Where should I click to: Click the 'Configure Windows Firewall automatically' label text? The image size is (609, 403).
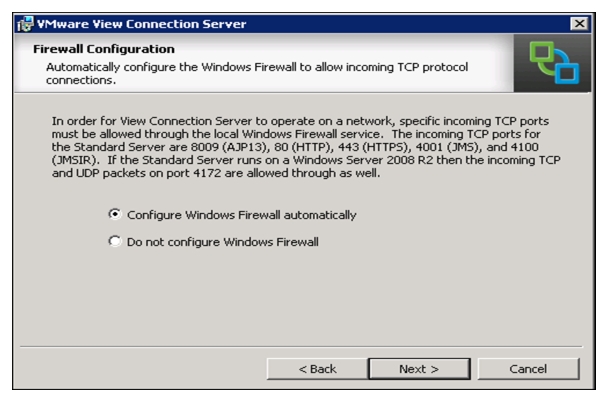[x=242, y=215]
